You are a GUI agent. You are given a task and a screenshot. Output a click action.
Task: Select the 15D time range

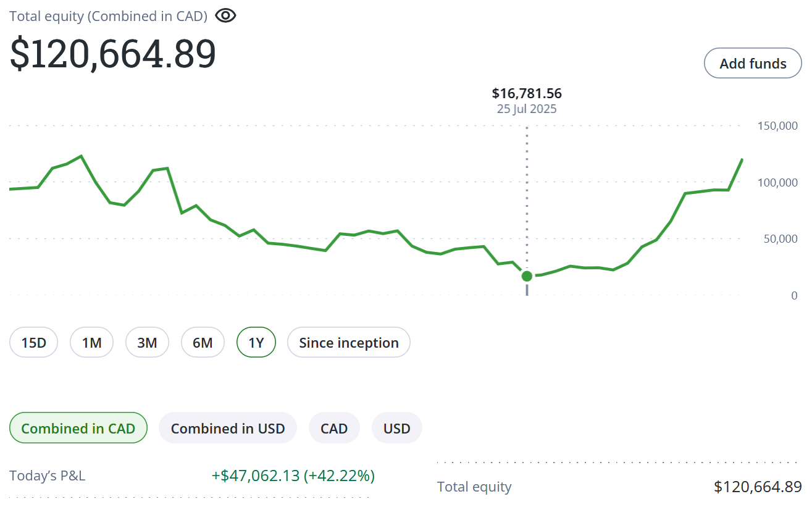(x=33, y=342)
